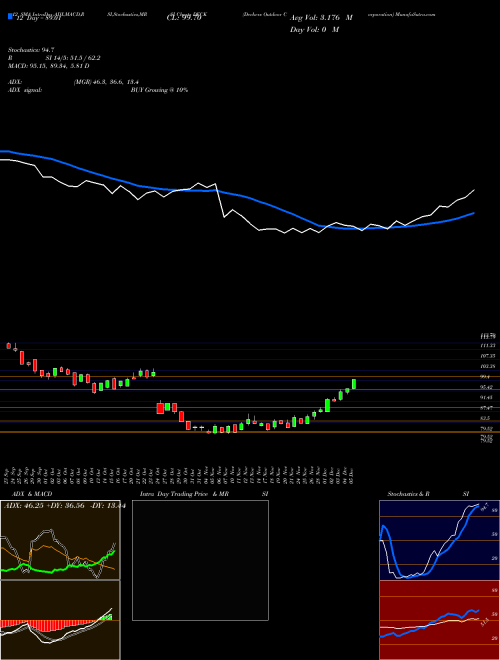Click the 87.47 price axis label

487,407
